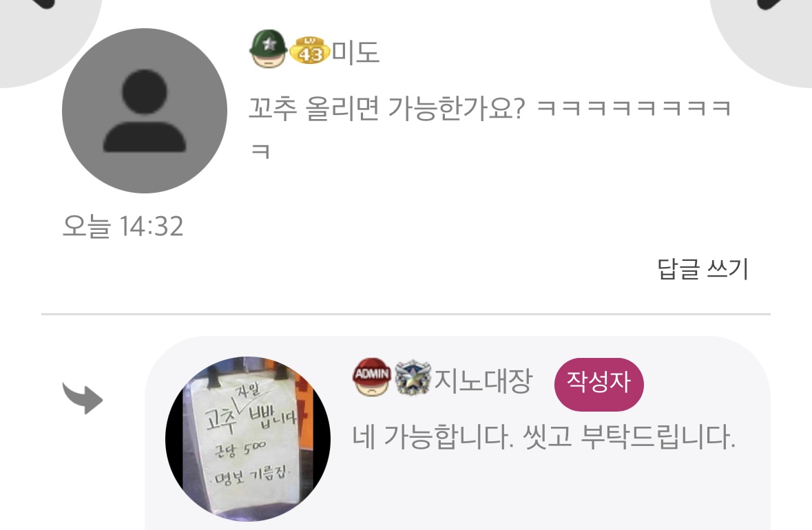Click the pink 작성자 author badge

click(x=598, y=384)
